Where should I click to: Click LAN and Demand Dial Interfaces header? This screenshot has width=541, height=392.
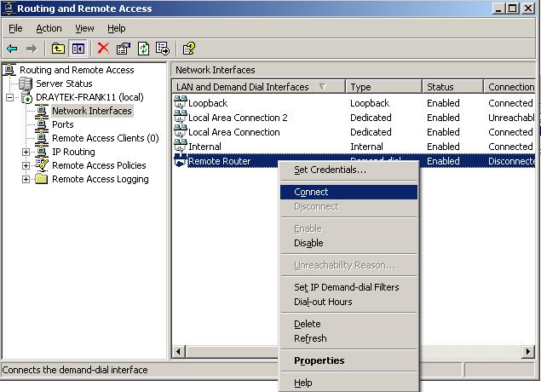[x=258, y=87]
